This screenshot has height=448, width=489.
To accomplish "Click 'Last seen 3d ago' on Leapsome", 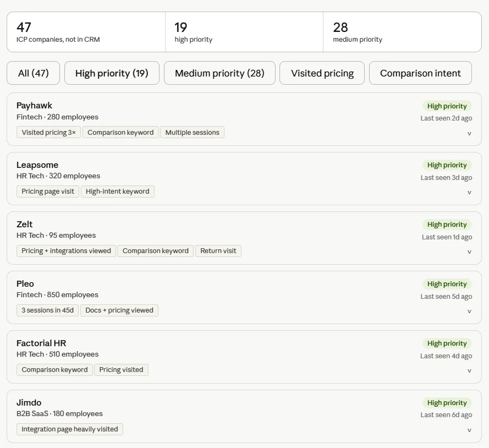I will pyautogui.click(x=446, y=178).
